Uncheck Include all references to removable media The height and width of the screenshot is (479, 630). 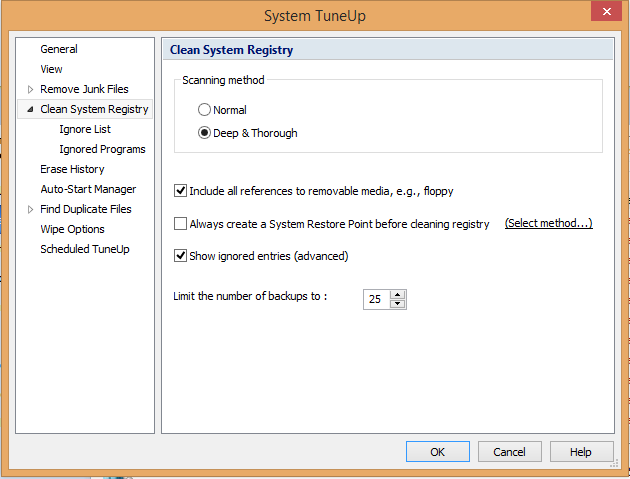click(180, 190)
